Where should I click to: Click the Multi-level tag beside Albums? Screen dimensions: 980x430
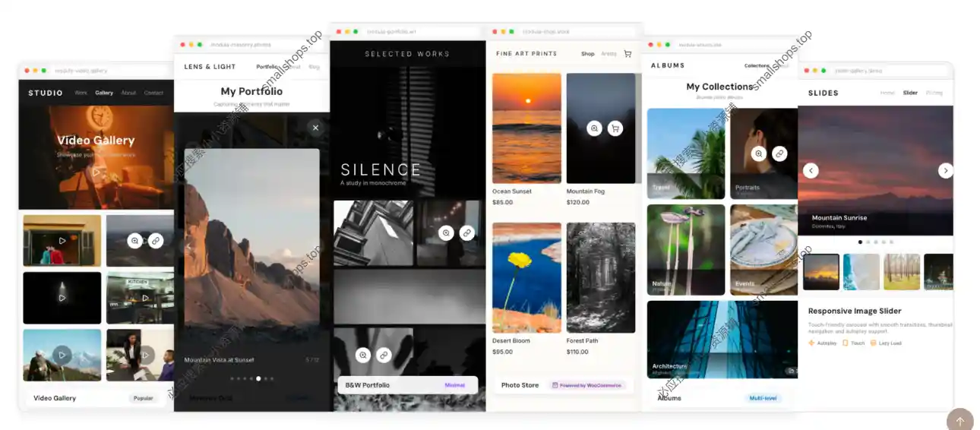pyautogui.click(x=763, y=398)
